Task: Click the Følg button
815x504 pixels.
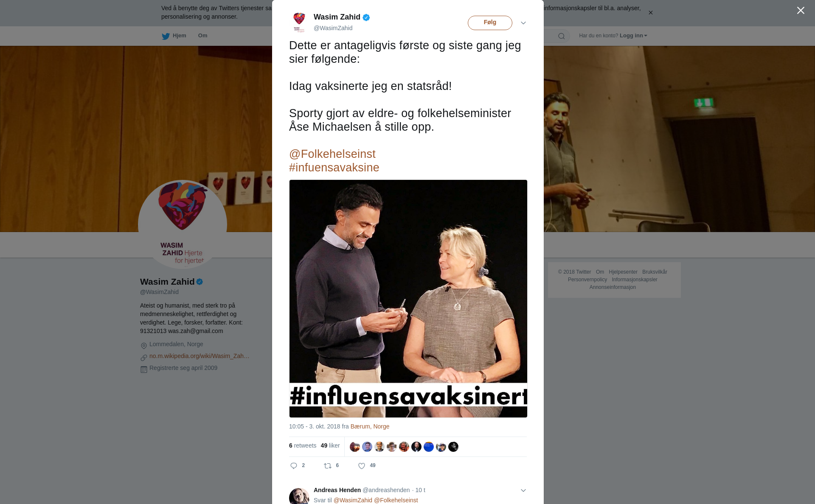Action: point(490,23)
